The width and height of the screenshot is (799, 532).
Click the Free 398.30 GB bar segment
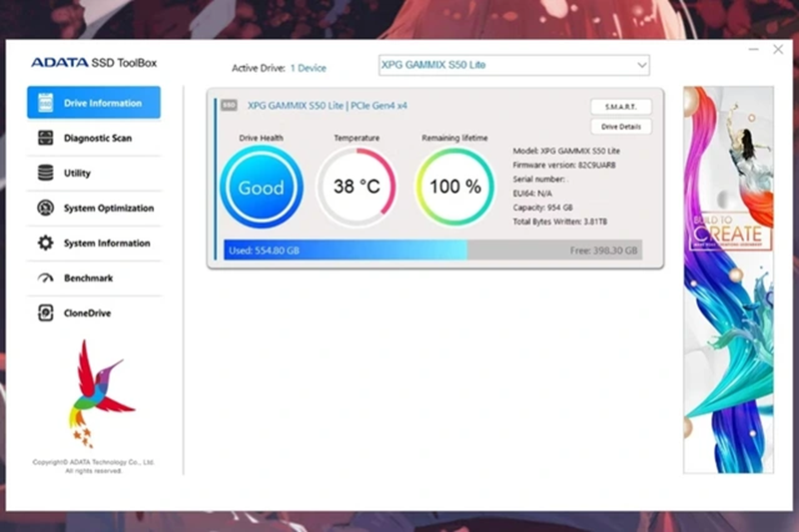[x=554, y=250]
